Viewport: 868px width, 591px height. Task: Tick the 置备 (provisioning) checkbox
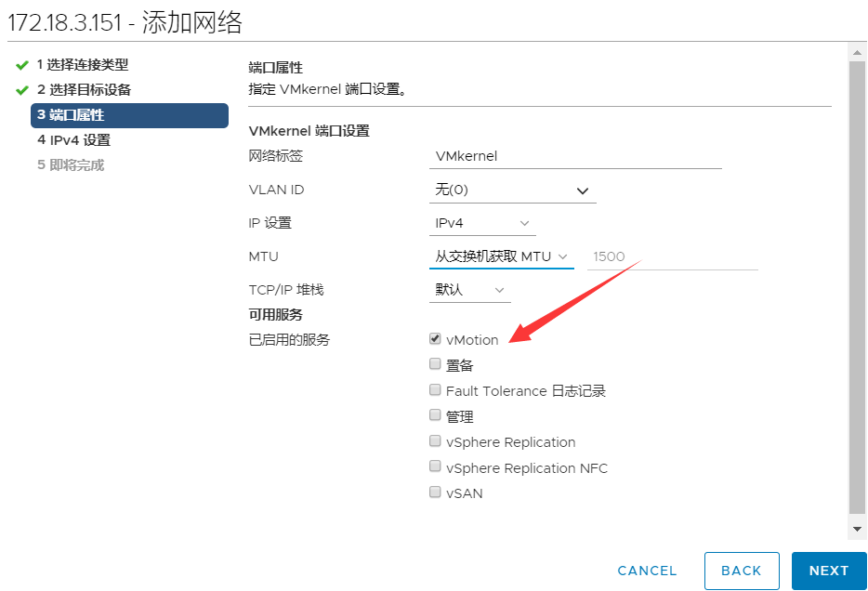pos(435,364)
